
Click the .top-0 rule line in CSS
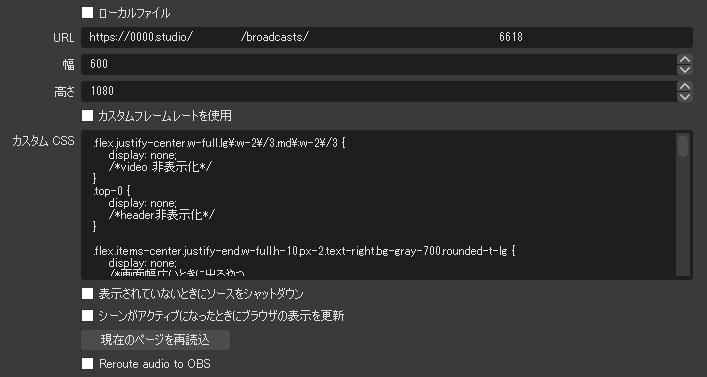[111, 191]
